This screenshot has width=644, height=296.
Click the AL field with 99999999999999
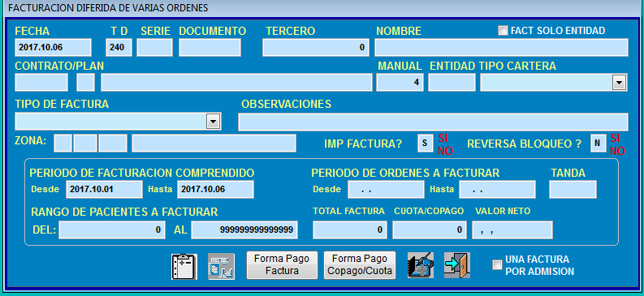coord(244,230)
